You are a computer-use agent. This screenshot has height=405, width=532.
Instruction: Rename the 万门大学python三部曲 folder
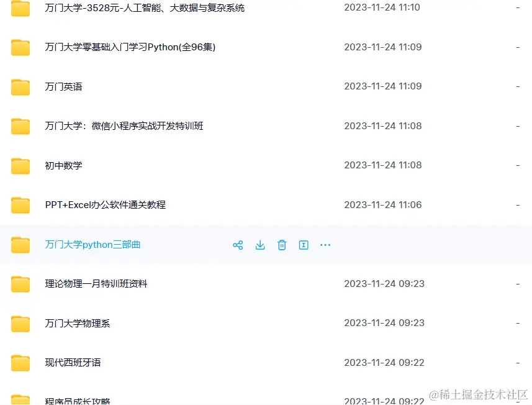(304, 245)
